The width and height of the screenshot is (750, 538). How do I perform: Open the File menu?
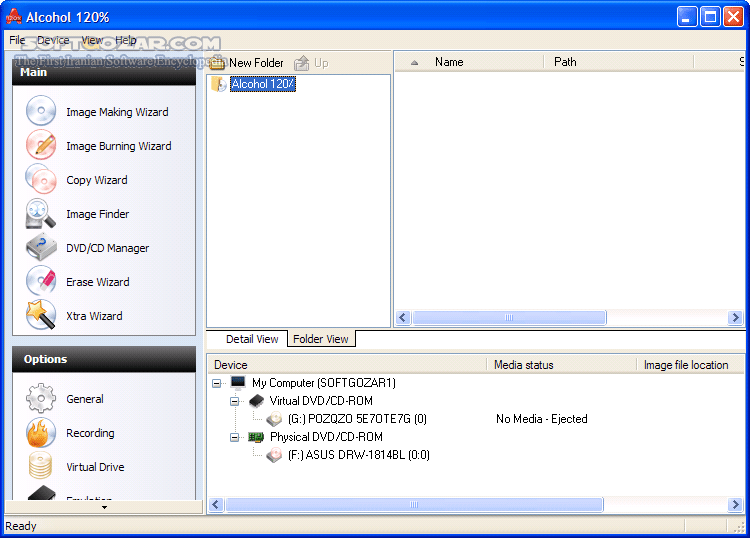[17, 40]
